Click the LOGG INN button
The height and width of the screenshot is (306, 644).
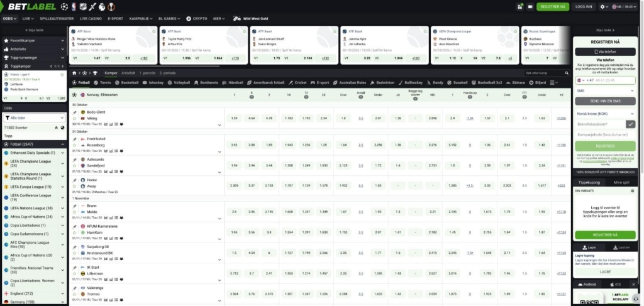[584, 6]
